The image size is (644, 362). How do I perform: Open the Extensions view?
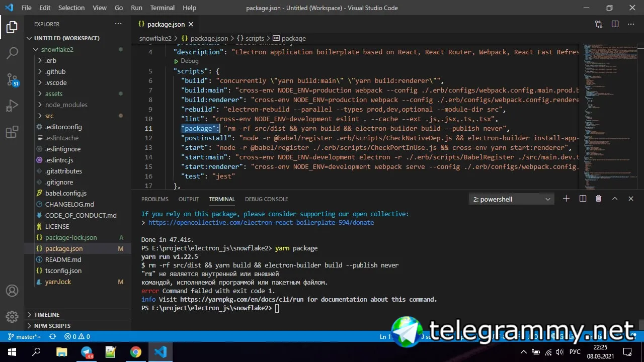[12, 132]
